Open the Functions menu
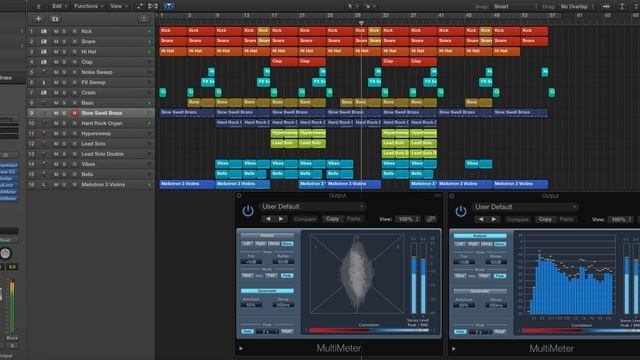 pos(88,6)
